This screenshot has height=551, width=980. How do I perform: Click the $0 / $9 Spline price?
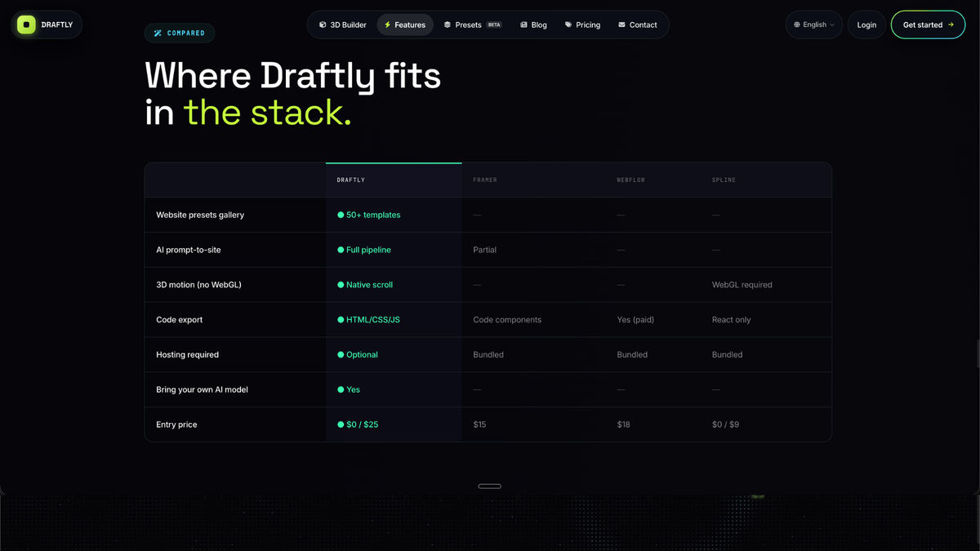(725, 424)
